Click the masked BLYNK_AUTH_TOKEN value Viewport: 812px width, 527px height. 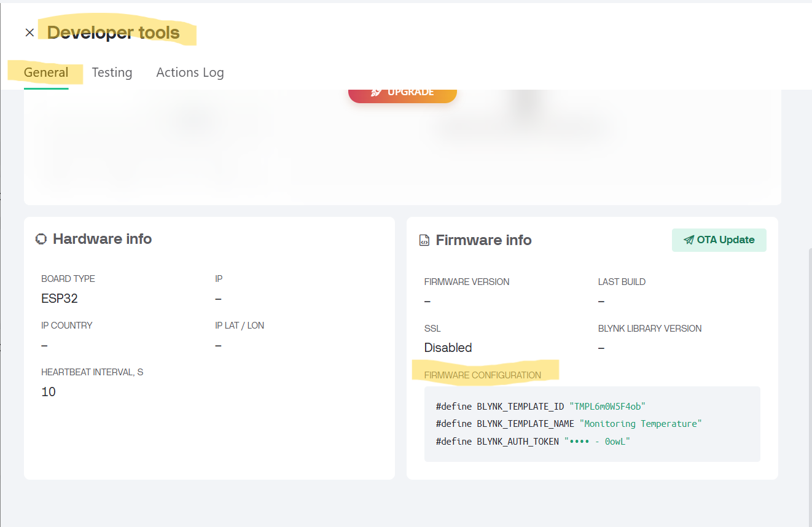tap(597, 442)
